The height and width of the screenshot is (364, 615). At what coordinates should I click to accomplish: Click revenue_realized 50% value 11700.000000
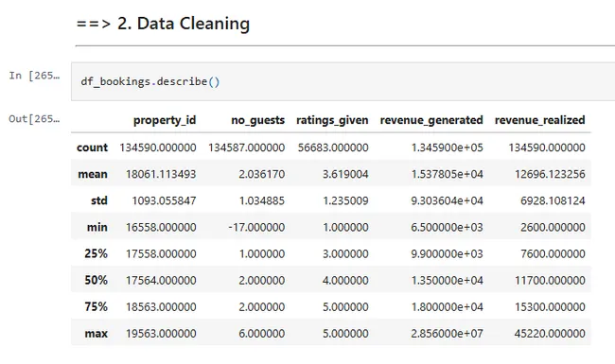pyautogui.click(x=550, y=280)
